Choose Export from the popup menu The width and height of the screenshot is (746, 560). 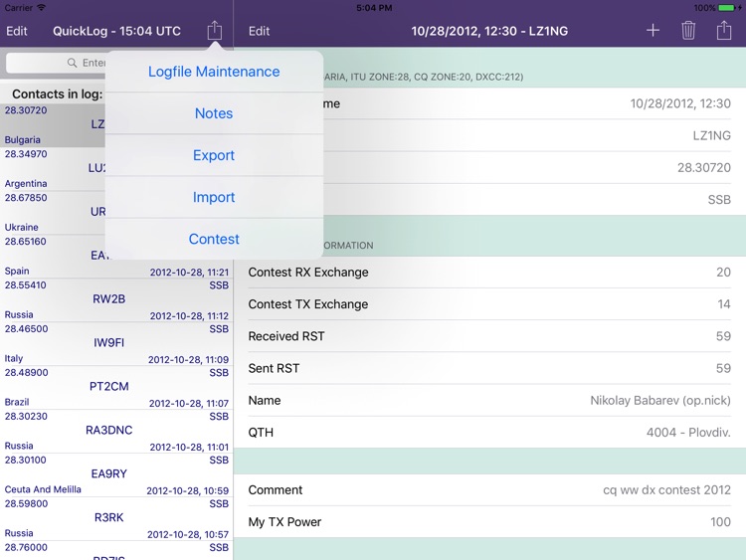coord(214,155)
